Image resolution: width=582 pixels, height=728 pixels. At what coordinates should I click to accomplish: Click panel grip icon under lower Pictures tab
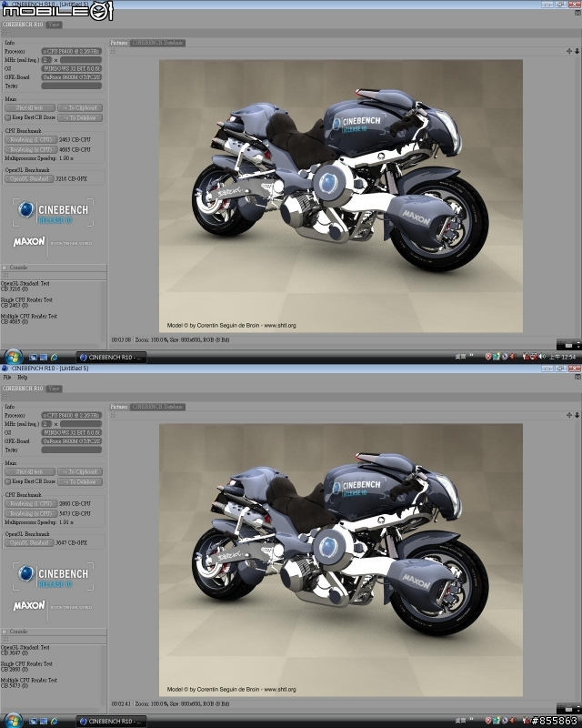[114, 415]
